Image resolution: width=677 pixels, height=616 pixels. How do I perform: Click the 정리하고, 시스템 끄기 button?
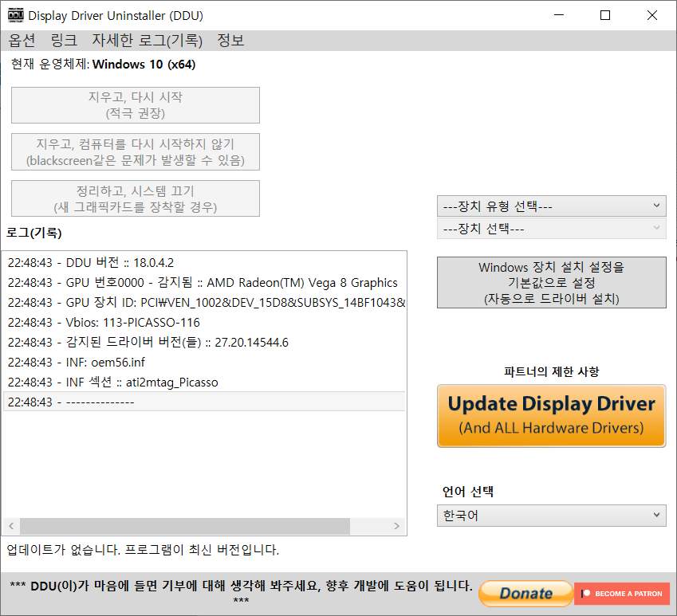(x=135, y=198)
